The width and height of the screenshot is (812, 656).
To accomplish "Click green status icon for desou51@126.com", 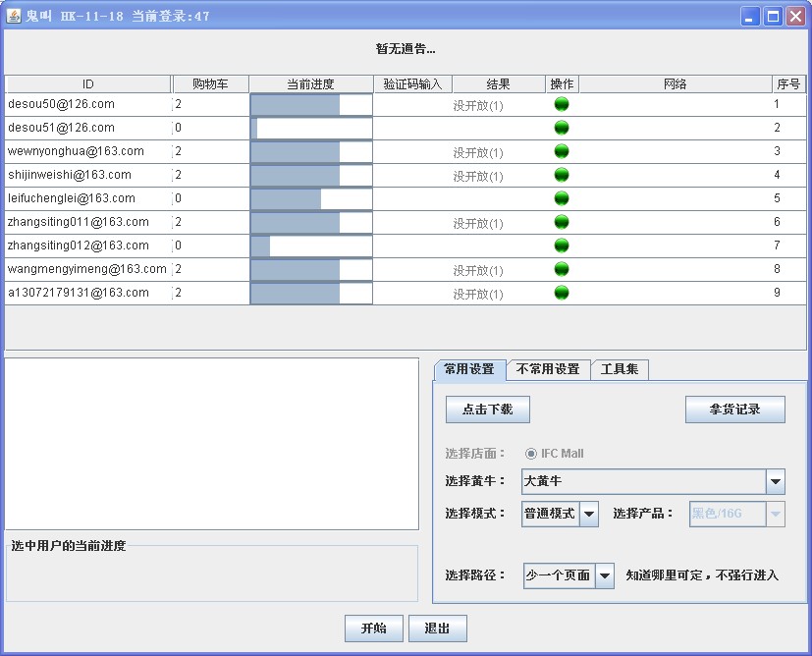I will [x=562, y=128].
